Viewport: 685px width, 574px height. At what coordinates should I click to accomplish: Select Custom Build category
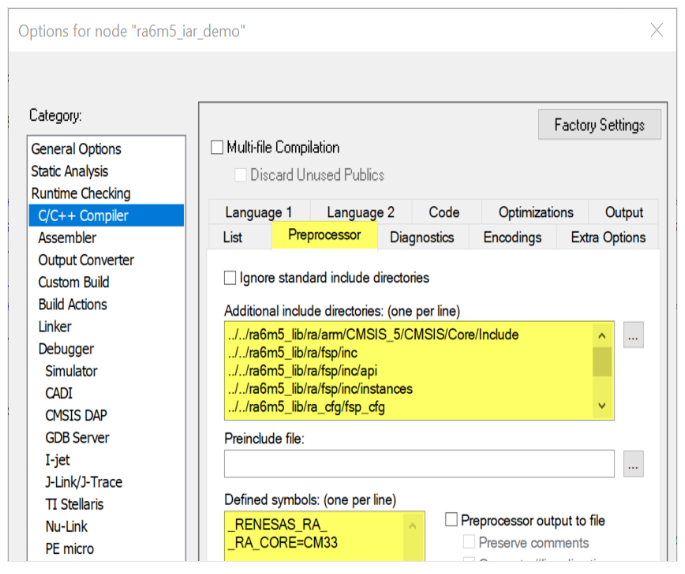coord(74,282)
